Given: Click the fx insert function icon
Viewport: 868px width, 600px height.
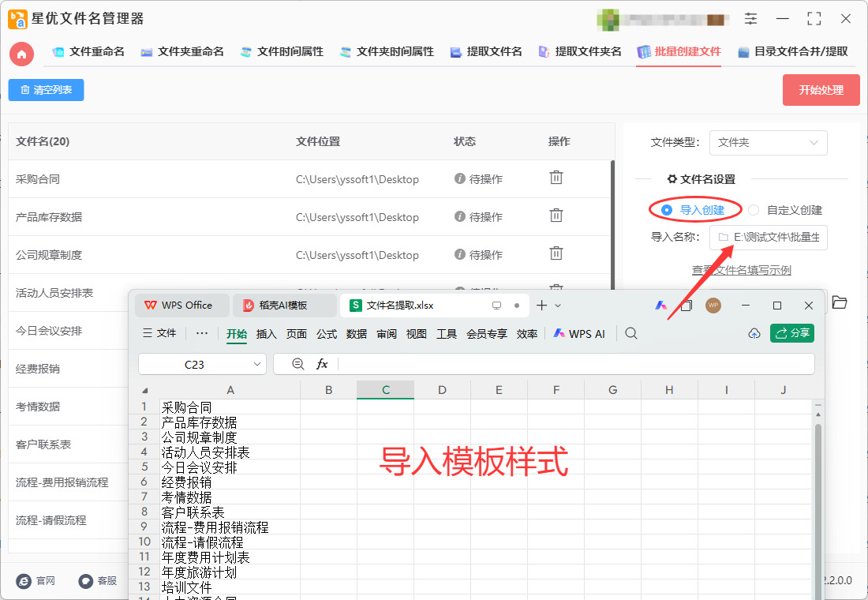Looking at the screenshot, I should click(x=322, y=364).
